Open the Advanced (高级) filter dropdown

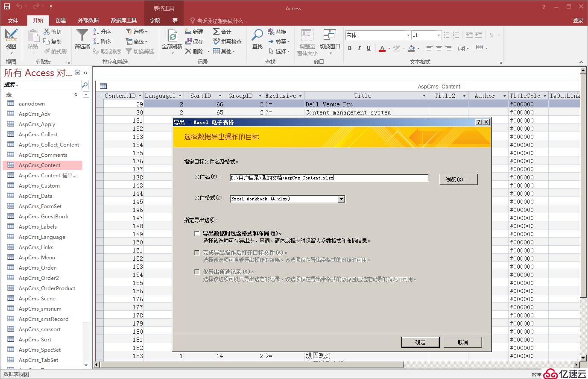point(137,41)
